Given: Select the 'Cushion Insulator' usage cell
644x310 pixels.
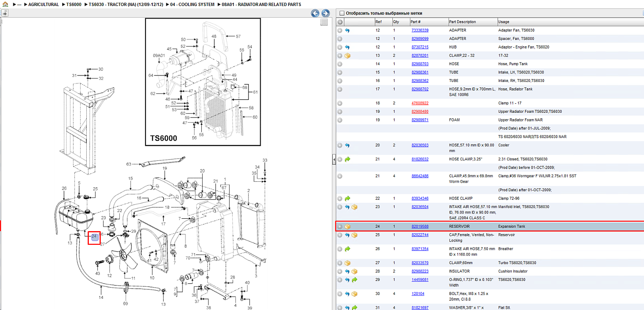Looking at the screenshot, I should (x=513, y=271).
